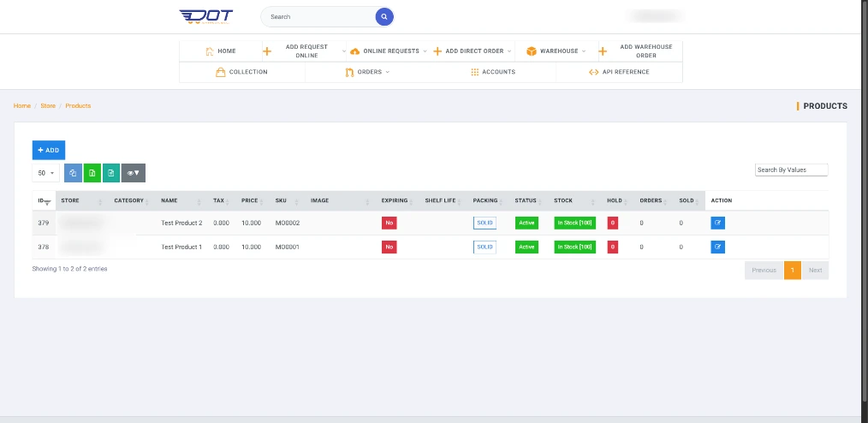Click the copy table icon button
Viewport: 868px width, 423px height.
(73, 173)
